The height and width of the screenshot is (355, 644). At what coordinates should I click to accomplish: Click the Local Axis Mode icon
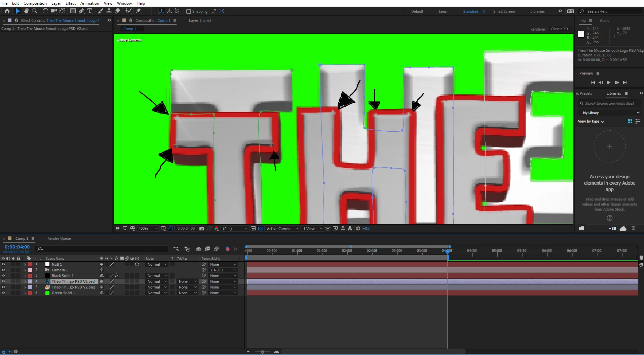[x=161, y=11]
